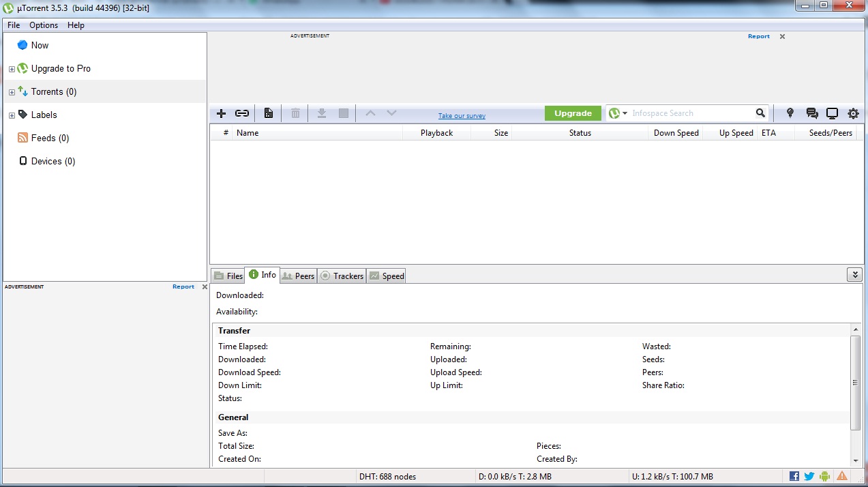Click the Start torrent download icon
Screen dimensions: 868x487
(322, 113)
